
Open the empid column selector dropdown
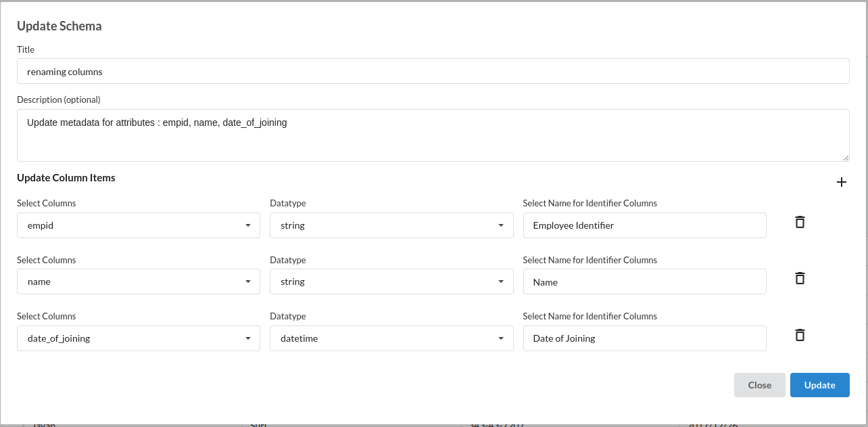[139, 225]
